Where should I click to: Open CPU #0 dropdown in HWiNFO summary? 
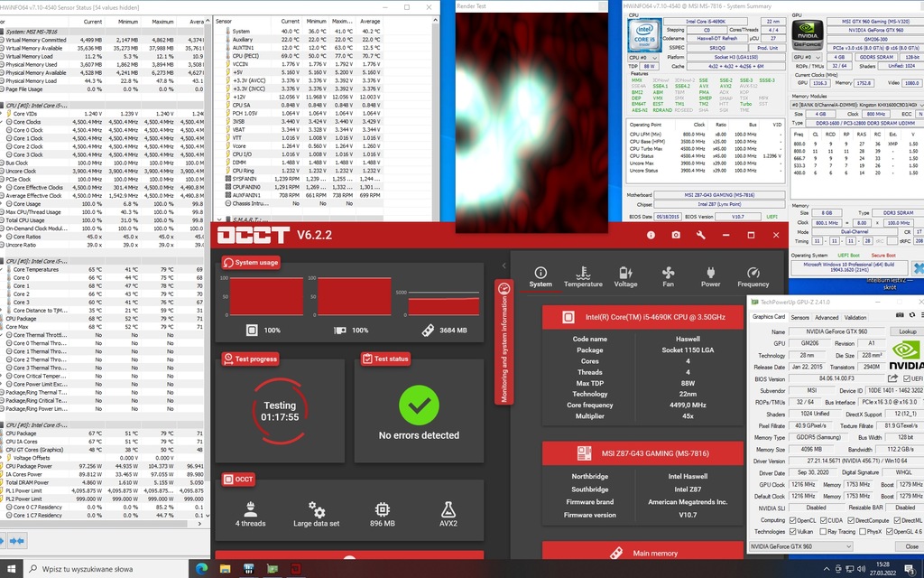[643, 57]
